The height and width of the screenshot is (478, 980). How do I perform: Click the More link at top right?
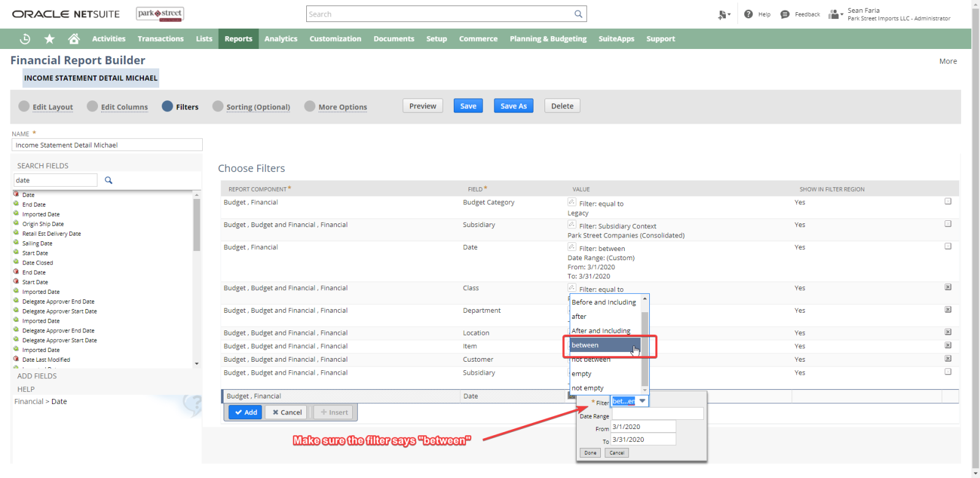[x=948, y=61]
